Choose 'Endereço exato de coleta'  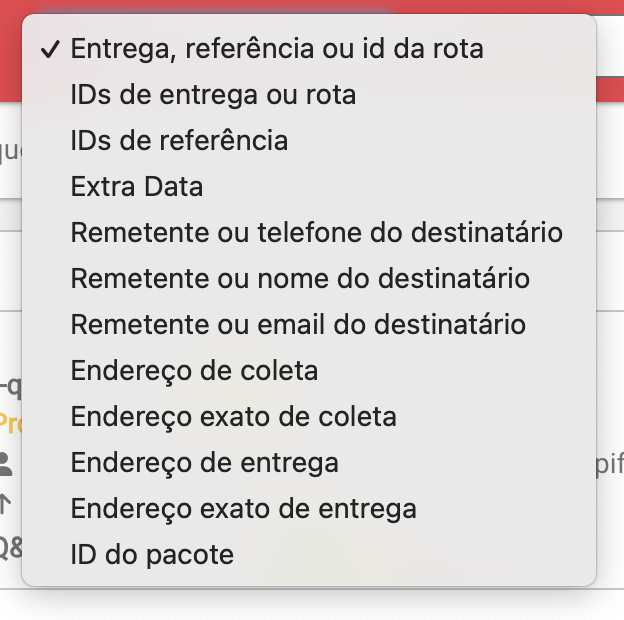(x=309, y=417)
